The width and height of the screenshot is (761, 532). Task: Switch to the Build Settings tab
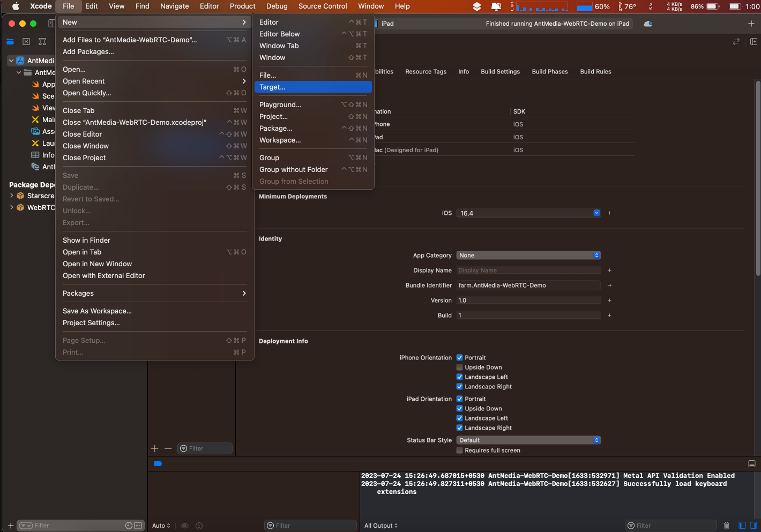click(x=500, y=72)
